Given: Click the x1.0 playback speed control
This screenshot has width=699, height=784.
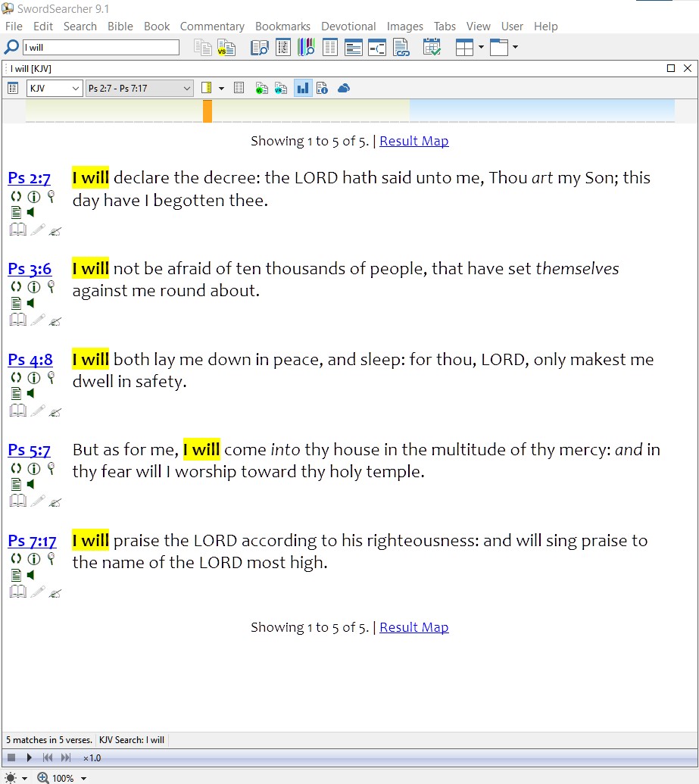Looking at the screenshot, I should click(92, 758).
